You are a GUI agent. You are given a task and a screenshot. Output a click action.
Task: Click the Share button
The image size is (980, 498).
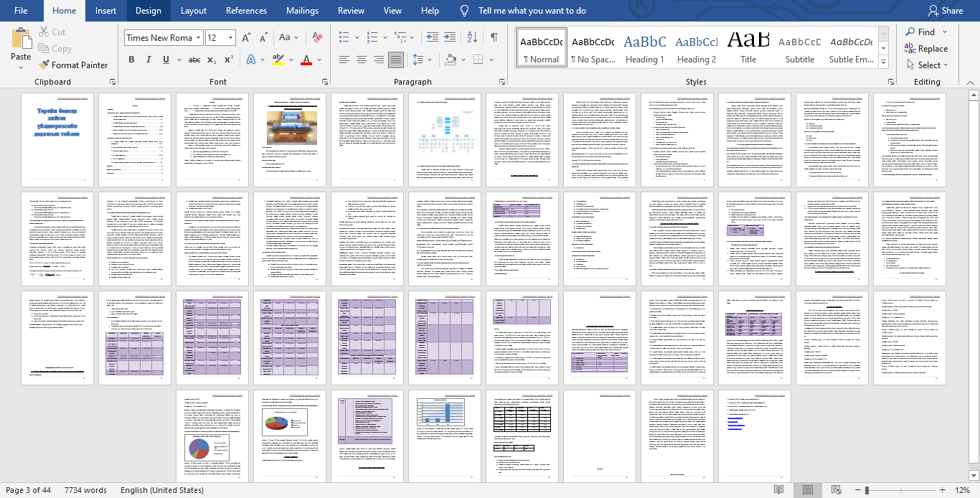945,11
